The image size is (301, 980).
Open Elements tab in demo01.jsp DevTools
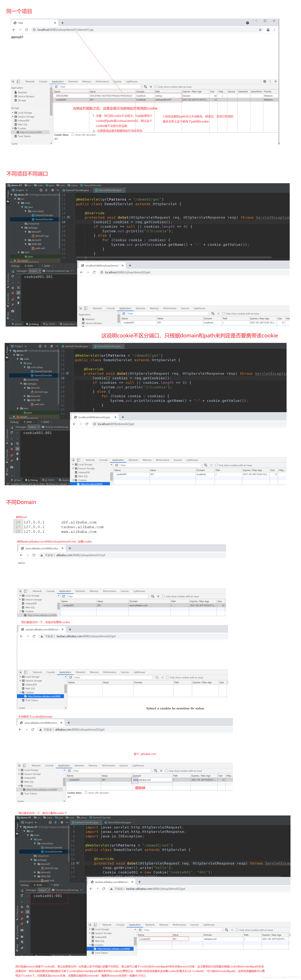tap(73, 81)
